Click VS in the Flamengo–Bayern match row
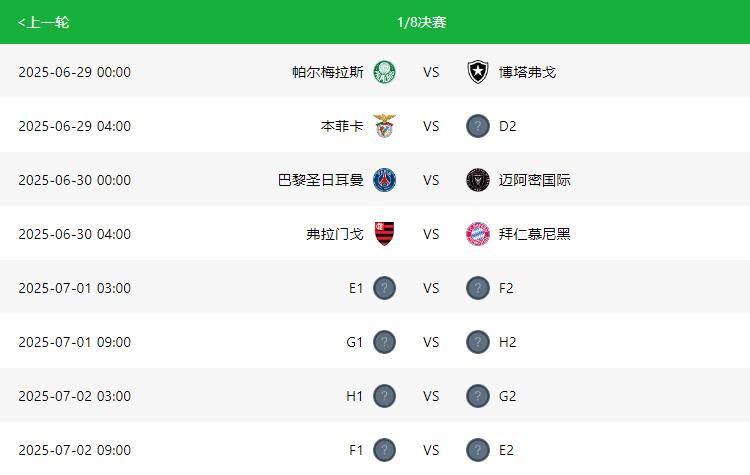Screen dimensions: 750x475 click(x=431, y=234)
